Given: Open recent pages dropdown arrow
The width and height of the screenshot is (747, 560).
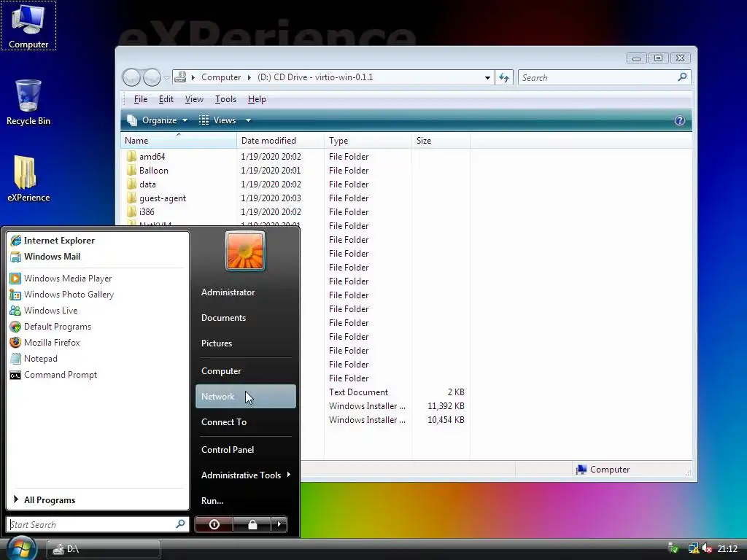Looking at the screenshot, I should 166,77.
